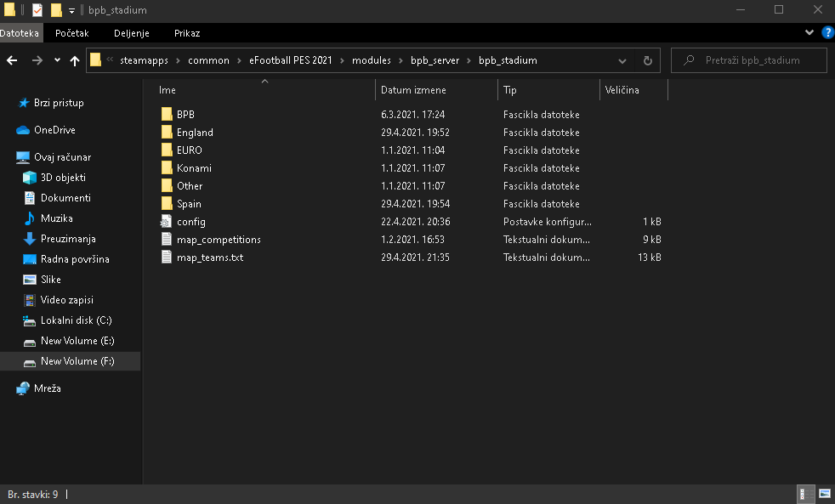The height and width of the screenshot is (504, 835).
Task: Open Slike in sidebar
Action: (50, 280)
